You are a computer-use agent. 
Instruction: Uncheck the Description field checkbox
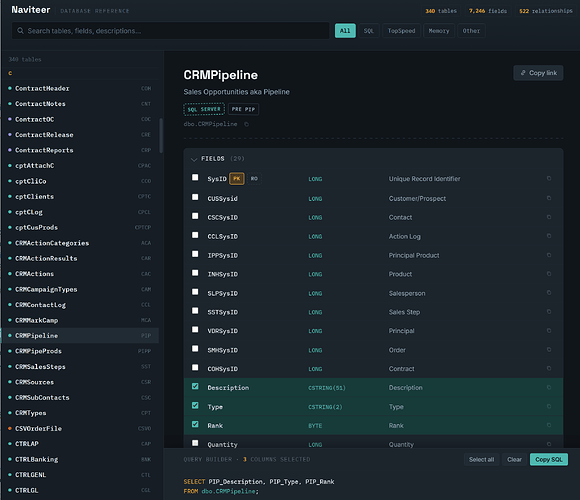(195, 386)
